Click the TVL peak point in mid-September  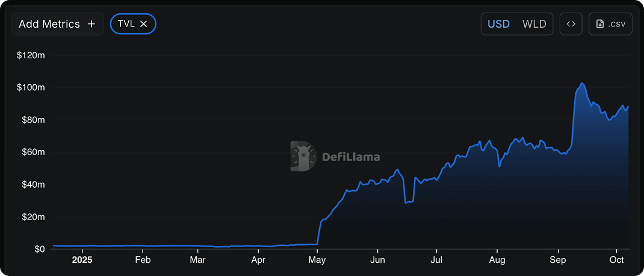(x=581, y=83)
